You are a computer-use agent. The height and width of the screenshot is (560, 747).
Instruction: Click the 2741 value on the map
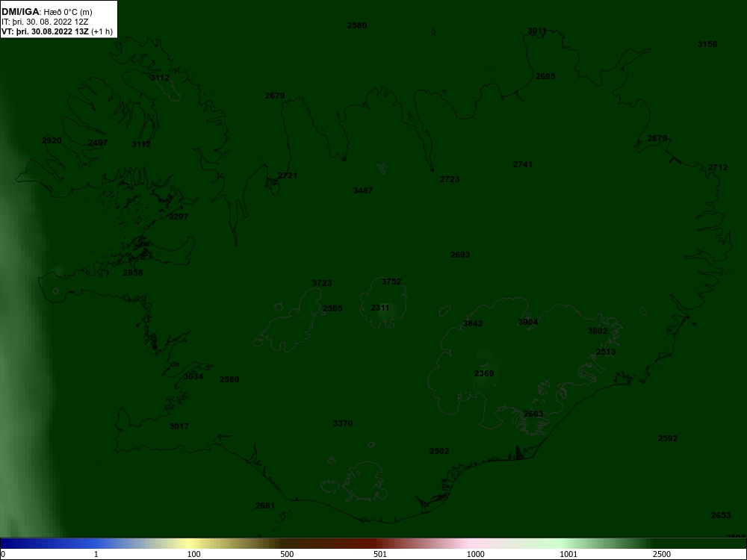[523, 164]
